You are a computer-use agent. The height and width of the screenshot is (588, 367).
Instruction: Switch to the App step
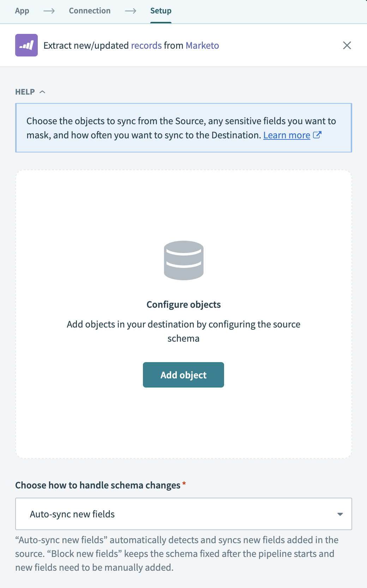point(22,11)
